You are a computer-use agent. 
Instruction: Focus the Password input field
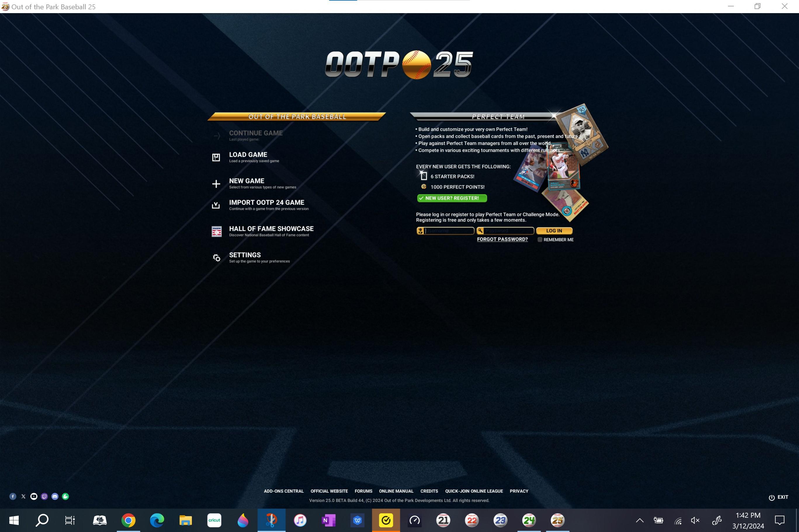point(508,231)
